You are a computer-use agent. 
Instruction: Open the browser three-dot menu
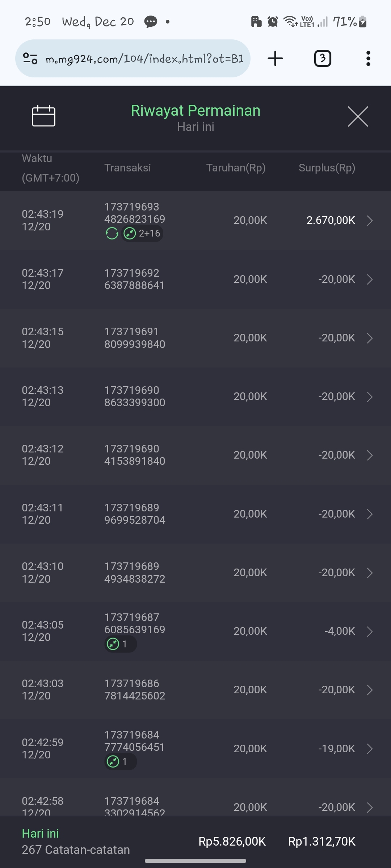(368, 58)
